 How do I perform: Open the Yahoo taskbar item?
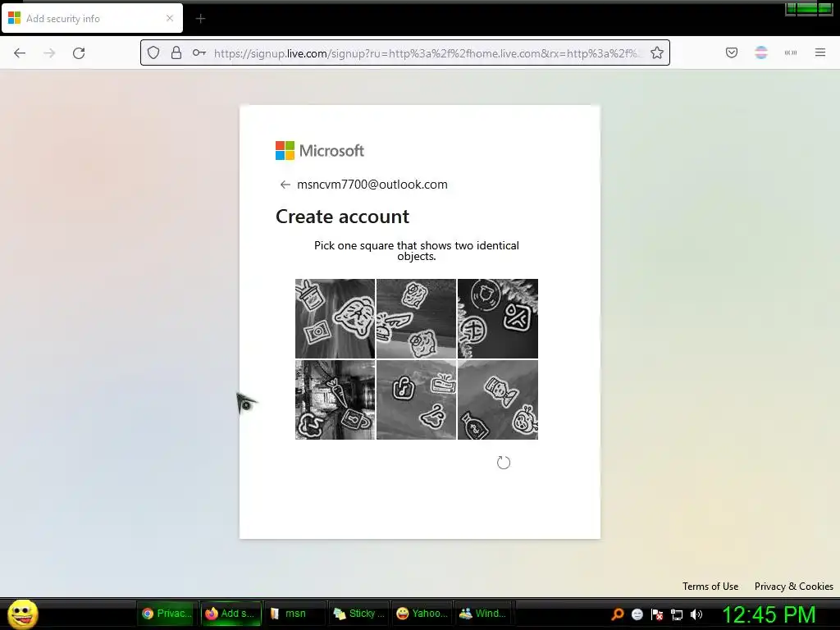[x=422, y=614]
